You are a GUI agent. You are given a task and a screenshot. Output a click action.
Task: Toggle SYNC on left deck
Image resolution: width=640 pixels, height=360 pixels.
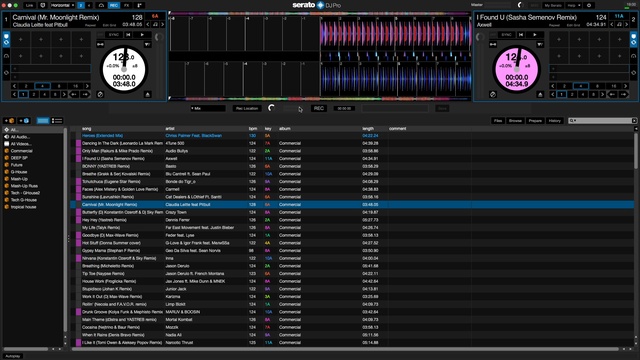tap(113, 35)
